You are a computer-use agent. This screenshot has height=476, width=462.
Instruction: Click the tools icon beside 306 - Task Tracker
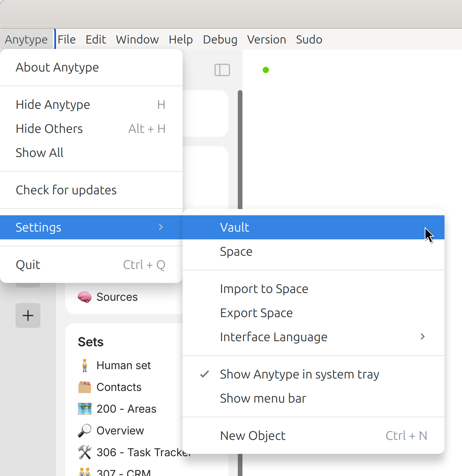[85, 452]
